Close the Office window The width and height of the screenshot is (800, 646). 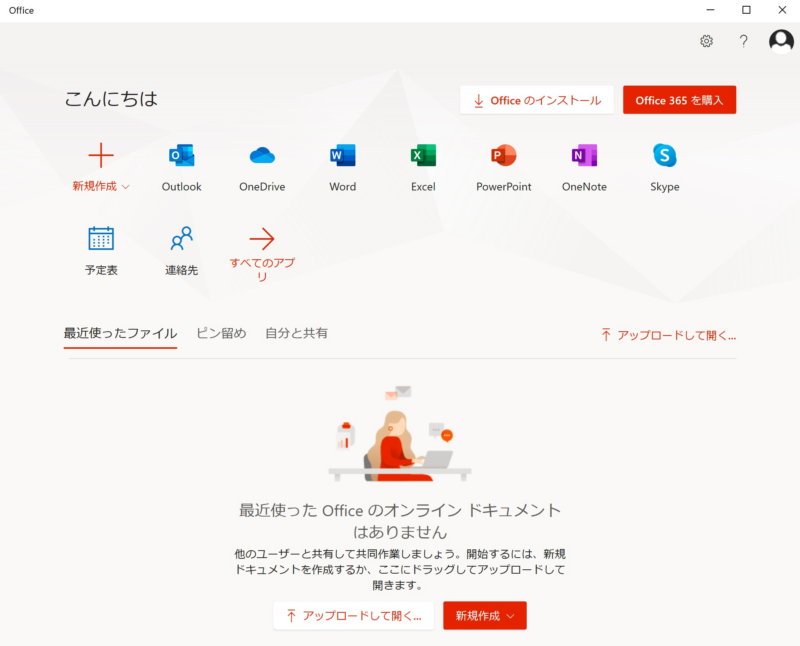pyautogui.click(x=782, y=10)
